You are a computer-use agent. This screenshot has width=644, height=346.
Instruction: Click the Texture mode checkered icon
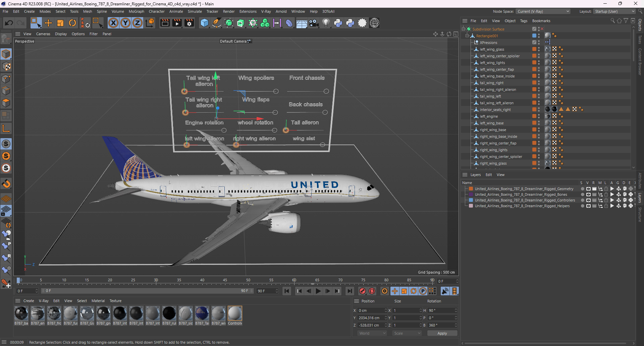[6, 66]
